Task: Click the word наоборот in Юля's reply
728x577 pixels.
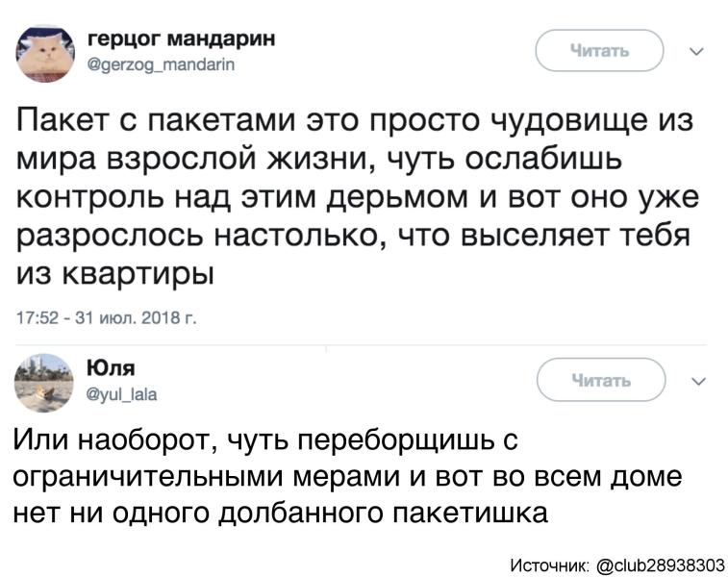Action: (149, 441)
